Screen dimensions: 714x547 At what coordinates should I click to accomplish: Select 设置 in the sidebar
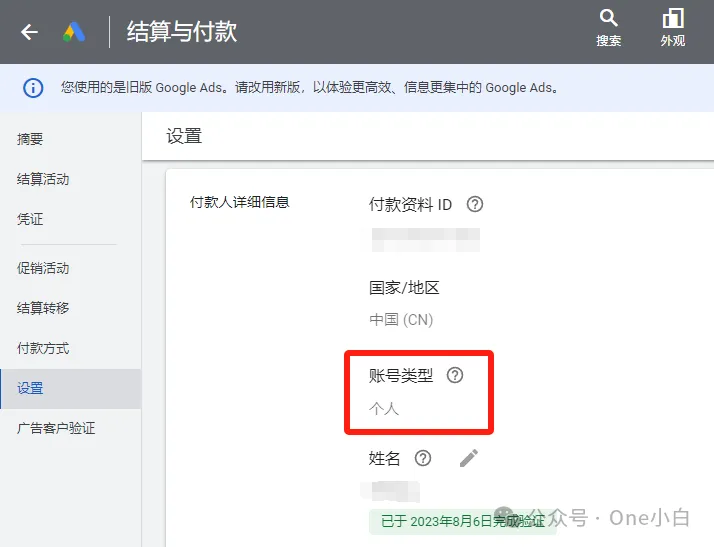[x=71, y=389]
